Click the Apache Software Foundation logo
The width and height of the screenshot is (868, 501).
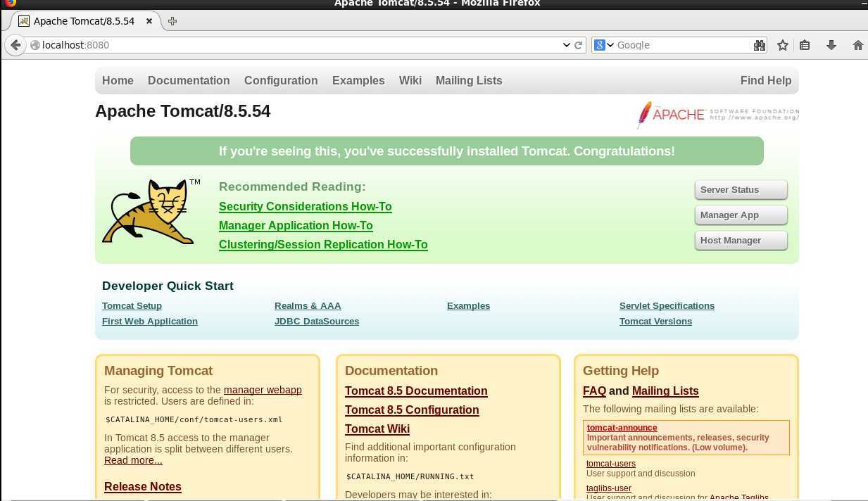[717, 115]
